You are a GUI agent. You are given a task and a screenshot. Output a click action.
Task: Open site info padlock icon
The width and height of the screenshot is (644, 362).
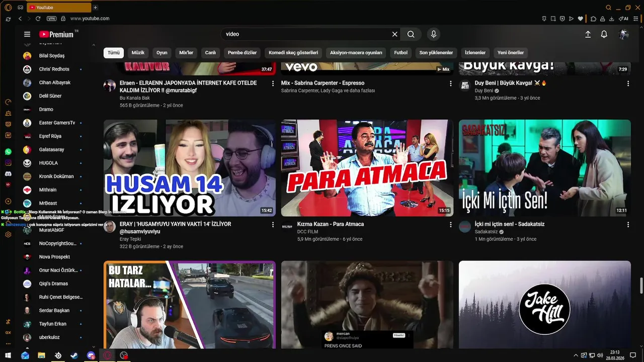63,19
